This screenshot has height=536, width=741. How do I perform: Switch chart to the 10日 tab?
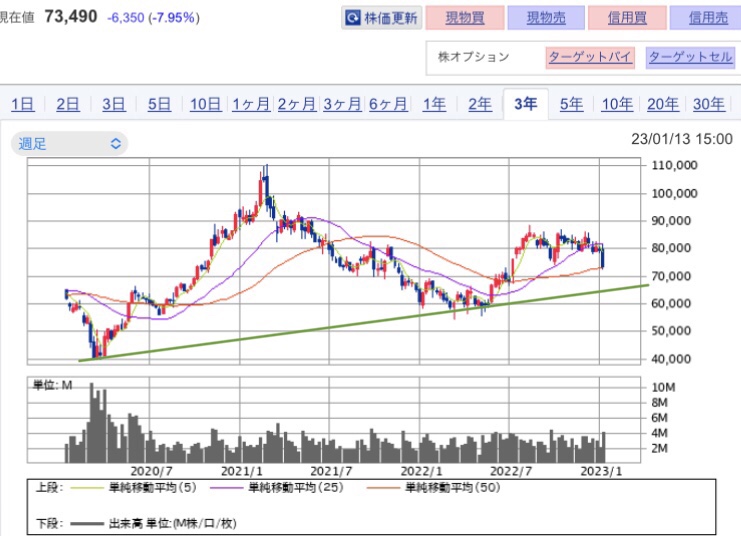pyautogui.click(x=206, y=104)
